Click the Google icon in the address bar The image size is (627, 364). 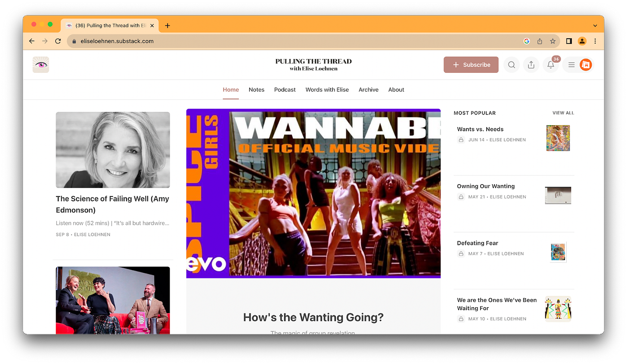click(527, 41)
